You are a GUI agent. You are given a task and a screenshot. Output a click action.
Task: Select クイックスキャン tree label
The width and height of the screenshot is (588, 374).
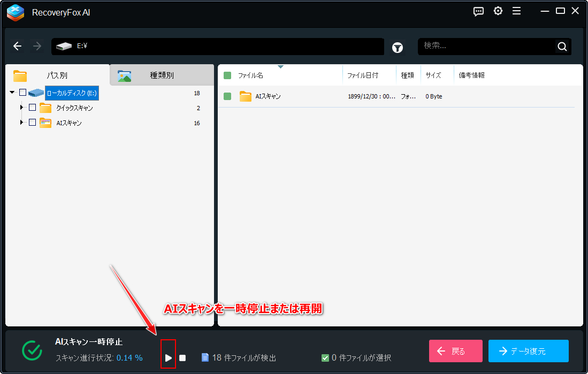pos(74,108)
